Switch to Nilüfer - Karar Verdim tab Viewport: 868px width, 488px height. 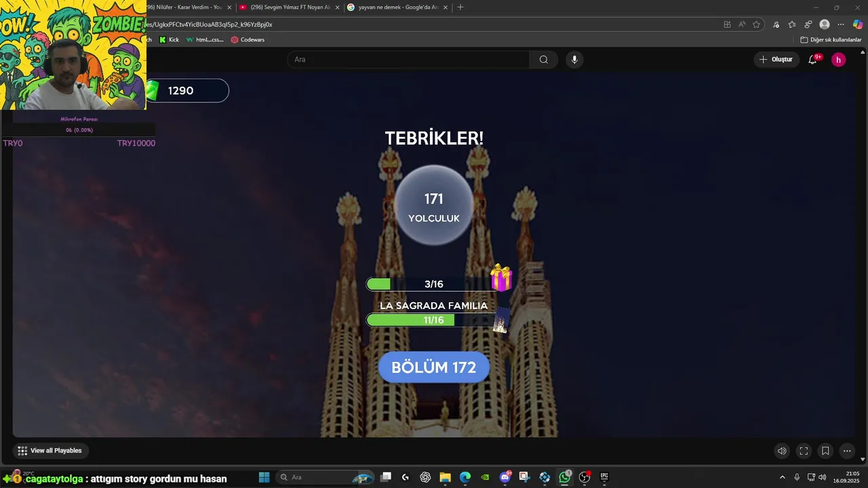pos(184,7)
